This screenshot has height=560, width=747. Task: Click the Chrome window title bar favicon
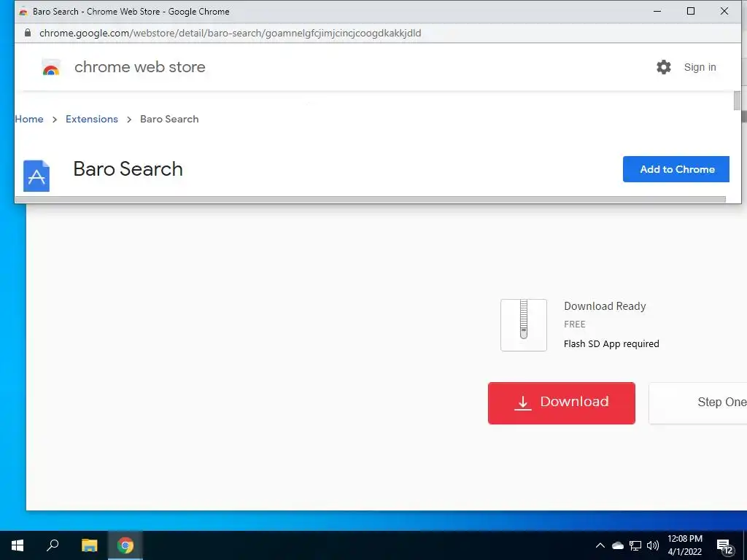point(23,12)
